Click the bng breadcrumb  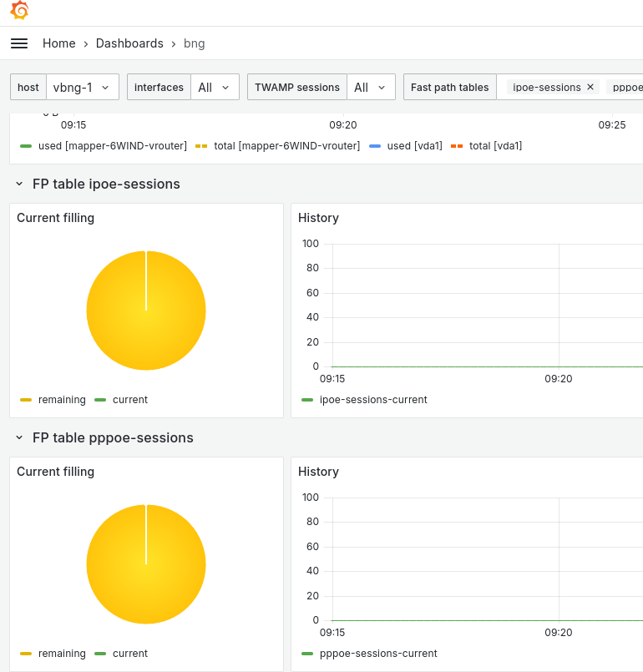(195, 43)
